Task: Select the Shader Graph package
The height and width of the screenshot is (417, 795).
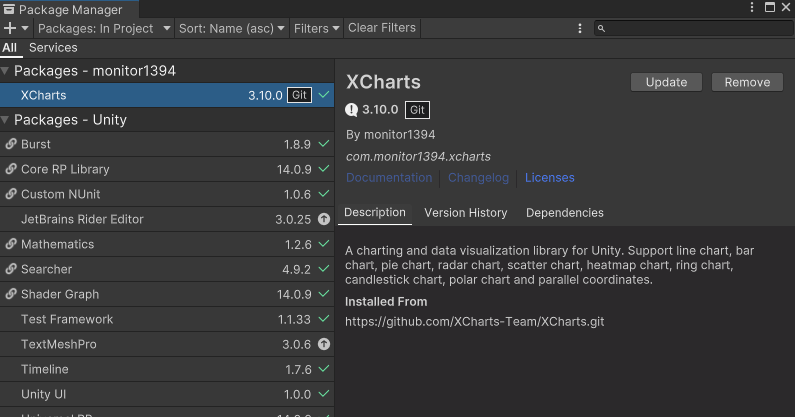Action: 167,294
